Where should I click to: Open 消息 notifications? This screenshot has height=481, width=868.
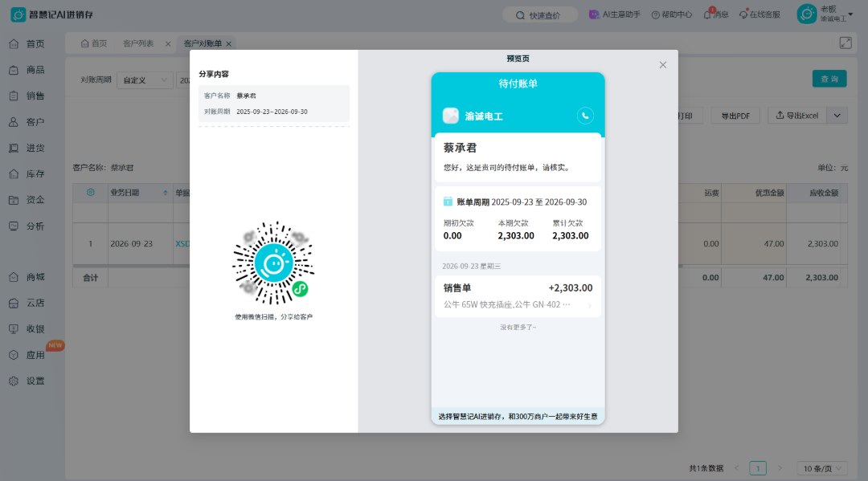[x=716, y=14]
